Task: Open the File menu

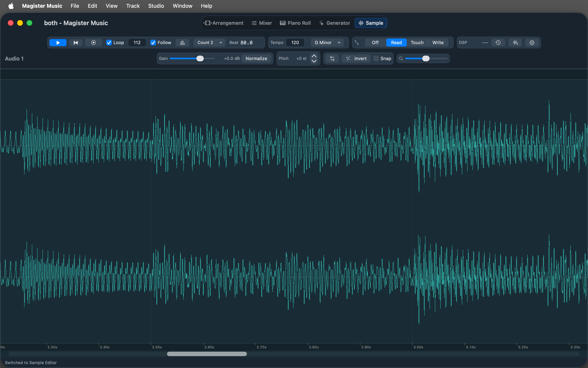Action: click(x=75, y=6)
